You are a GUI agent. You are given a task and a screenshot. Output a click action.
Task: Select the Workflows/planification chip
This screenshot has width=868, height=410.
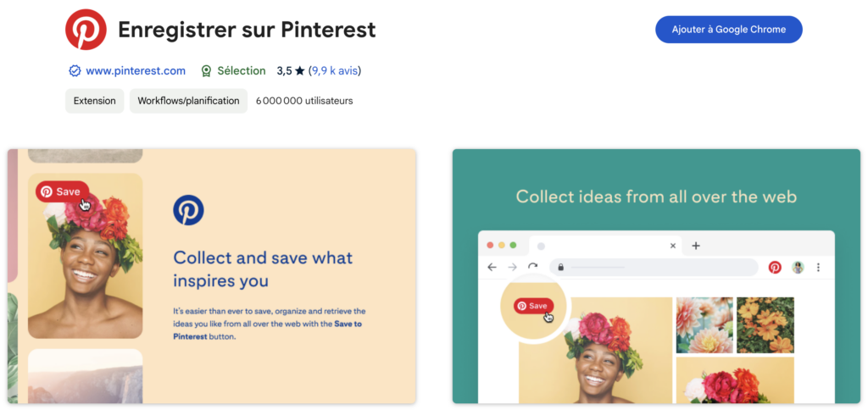[188, 101]
